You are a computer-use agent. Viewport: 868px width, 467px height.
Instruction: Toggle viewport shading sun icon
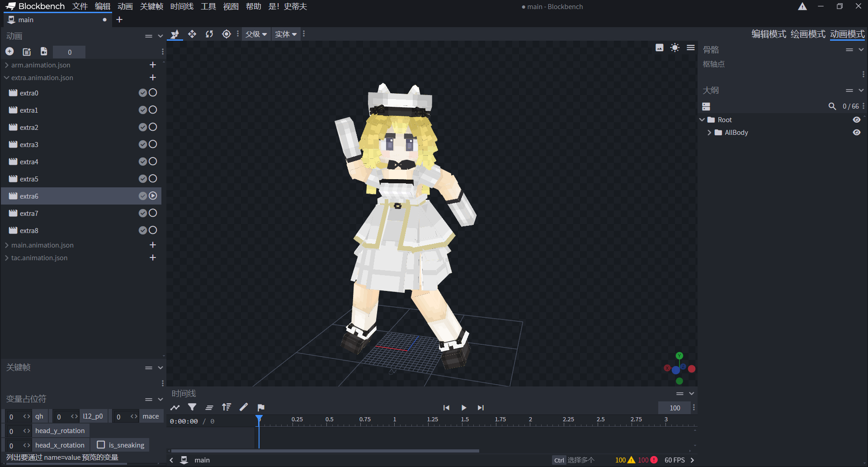point(675,48)
